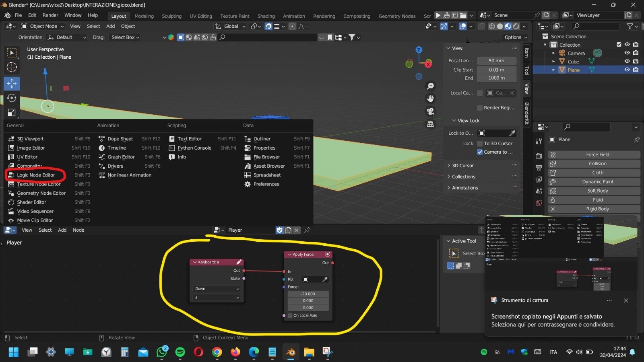Collapse the View Lock panel

point(468,121)
